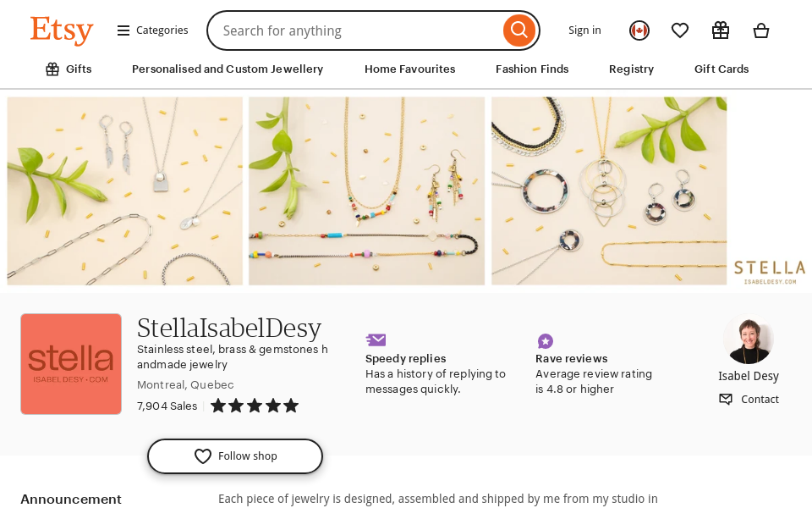Image resolution: width=812 pixels, height=508 pixels.
Task: Toggle the Follow shop heart
Action: pyautogui.click(x=202, y=456)
